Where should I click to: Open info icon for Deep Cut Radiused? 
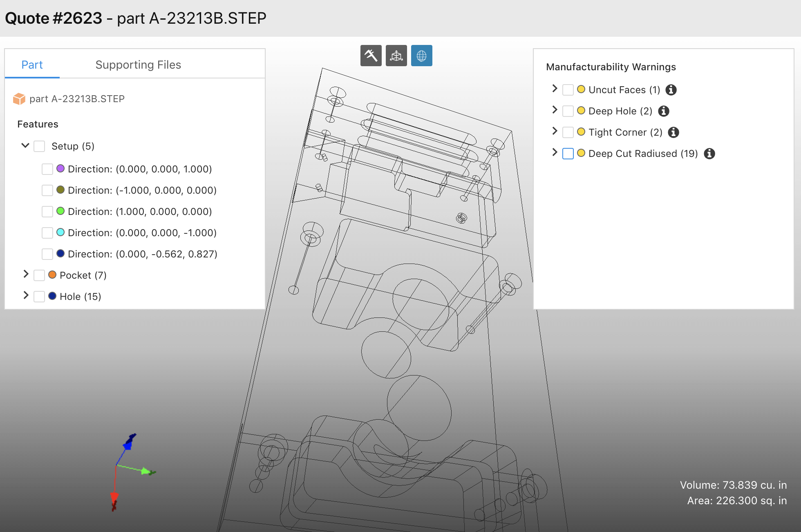click(x=709, y=154)
